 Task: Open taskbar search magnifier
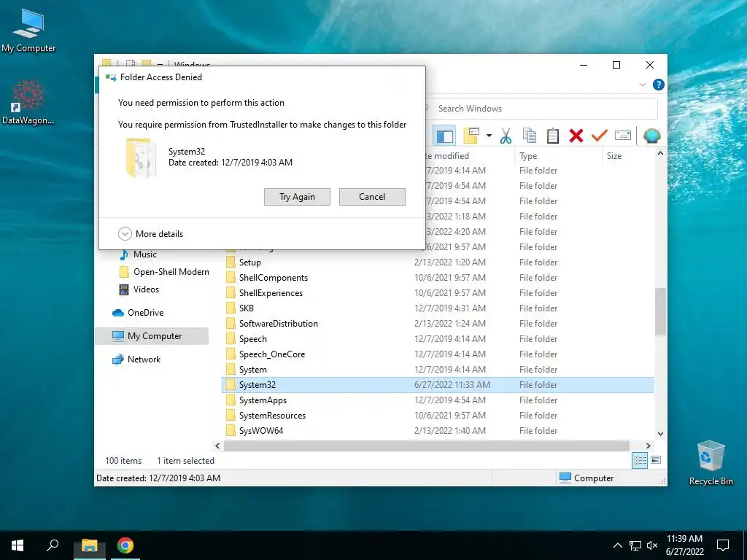[53, 545]
